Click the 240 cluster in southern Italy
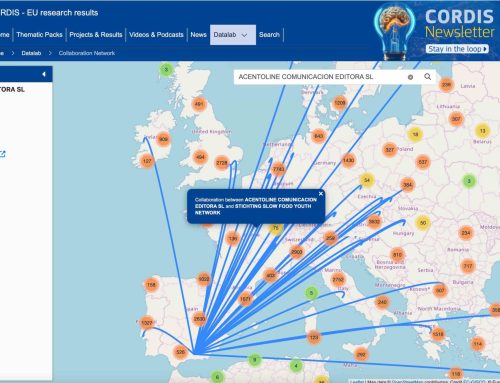This screenshot has width=500, height=383. click(x=382, y=302)
